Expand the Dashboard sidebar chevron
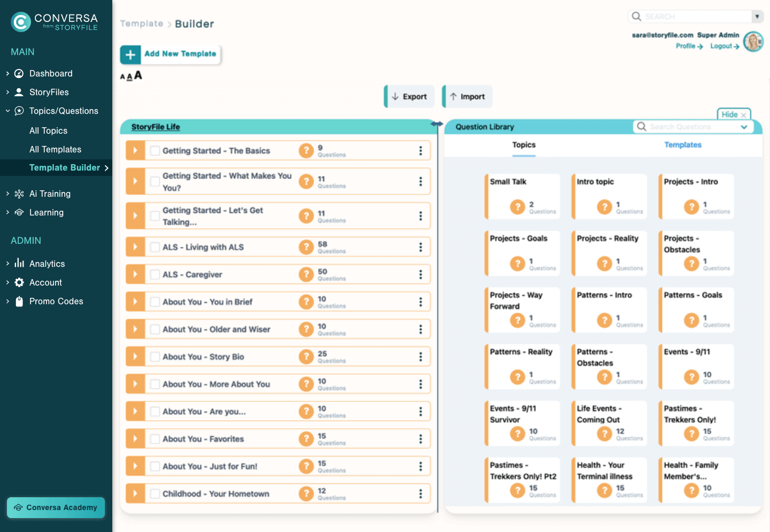The height and width of the screenshot is (532, 770). pyautogui.click(x=7, y=73)
